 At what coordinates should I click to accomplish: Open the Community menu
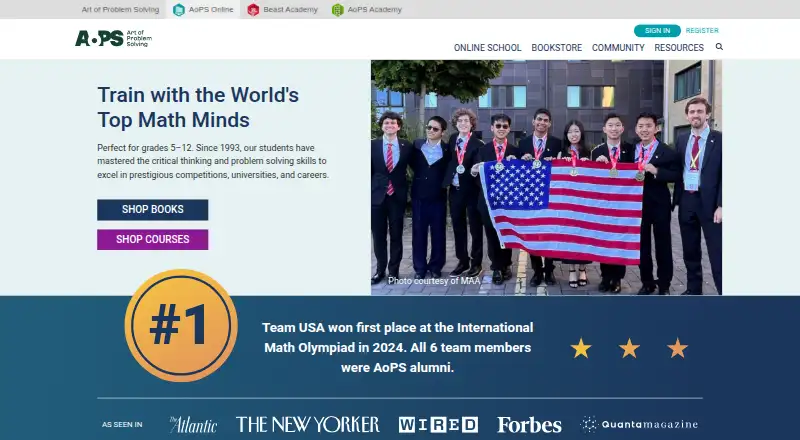click(x=618, y=47)
